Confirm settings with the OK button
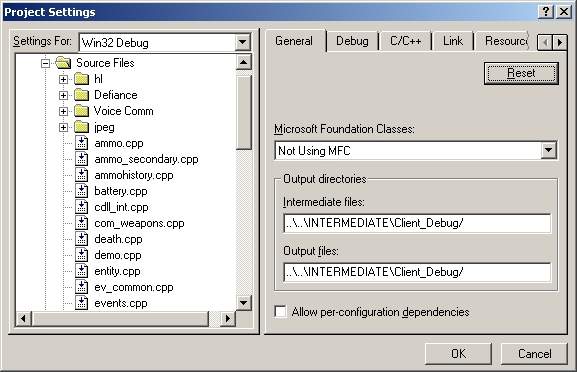The image size is (577, 372). tap(458, 354)
